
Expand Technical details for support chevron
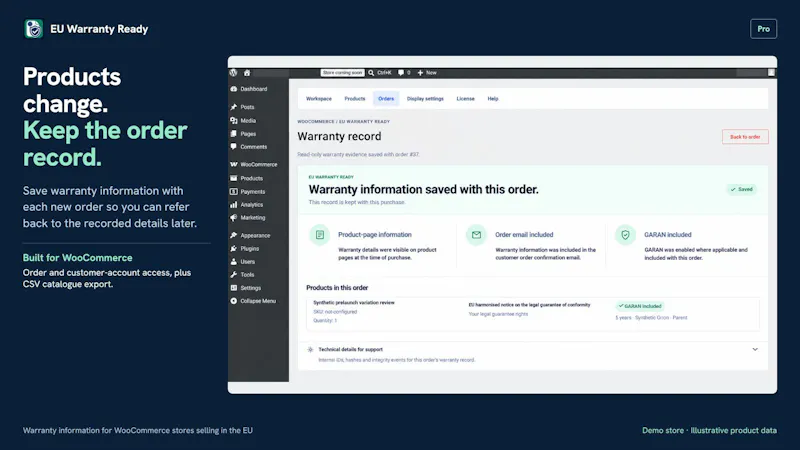point(755,349)
